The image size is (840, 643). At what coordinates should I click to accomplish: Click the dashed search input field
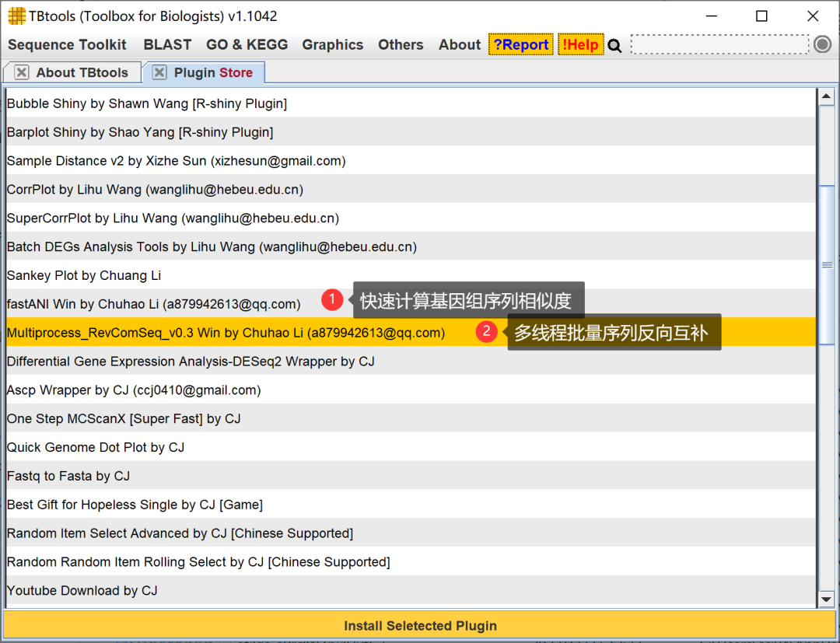pyautogui.click(x=719, y=44)
